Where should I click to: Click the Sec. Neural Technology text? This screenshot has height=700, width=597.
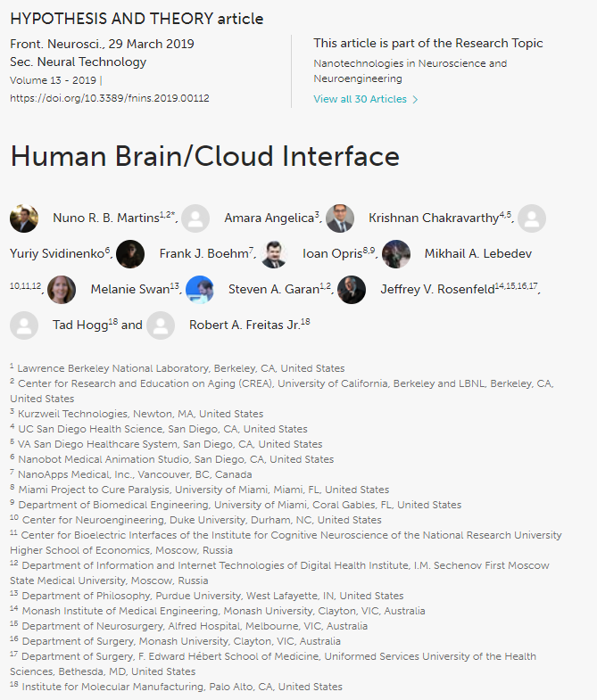(79, 62)
